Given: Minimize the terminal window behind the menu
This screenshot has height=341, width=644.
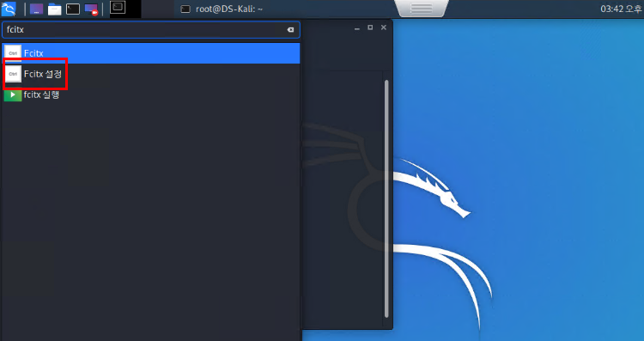Looking at the screenshot, I should (x=357, y=28).
